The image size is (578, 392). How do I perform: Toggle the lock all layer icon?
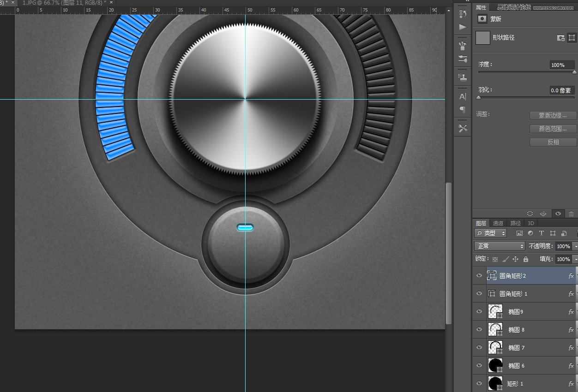pos(525,259)
